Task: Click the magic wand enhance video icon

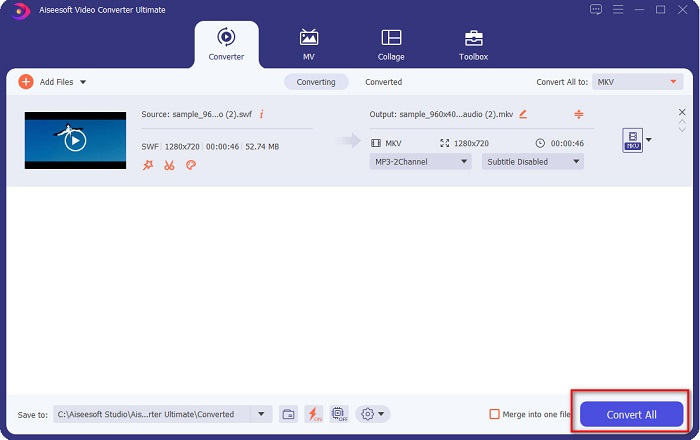Action: coord(148,165)
